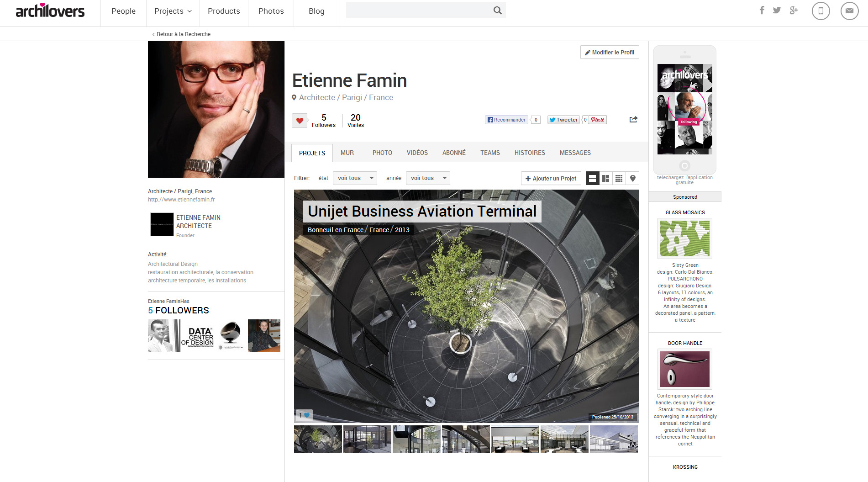868x482 pixels.
Task: Open the Twitter icon in header
Action: [777, 10]
